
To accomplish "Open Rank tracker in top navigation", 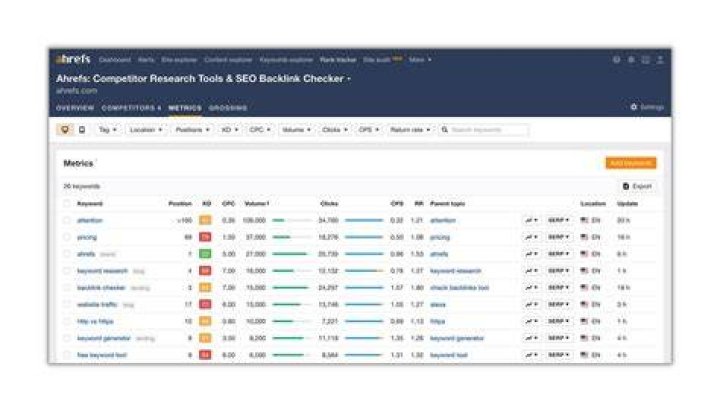I will click(338, 60).
